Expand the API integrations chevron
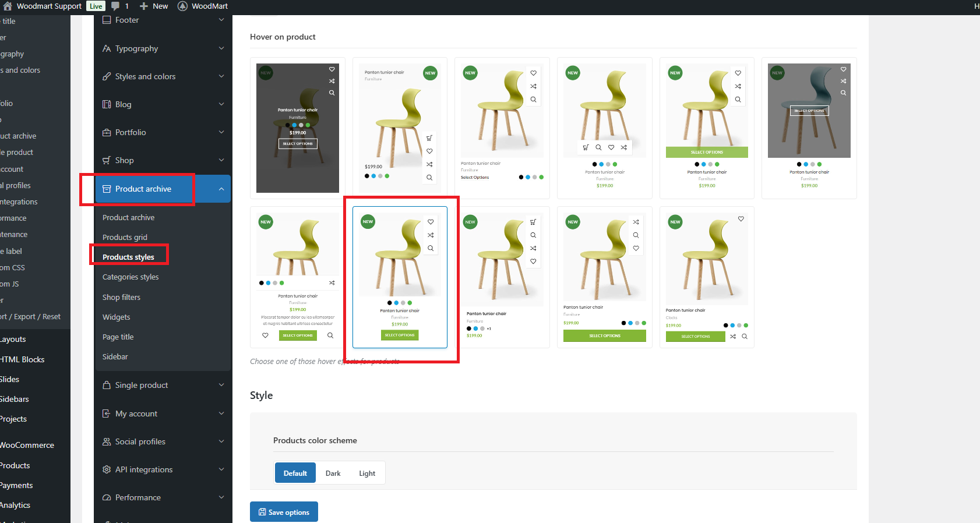 [221, 469]
